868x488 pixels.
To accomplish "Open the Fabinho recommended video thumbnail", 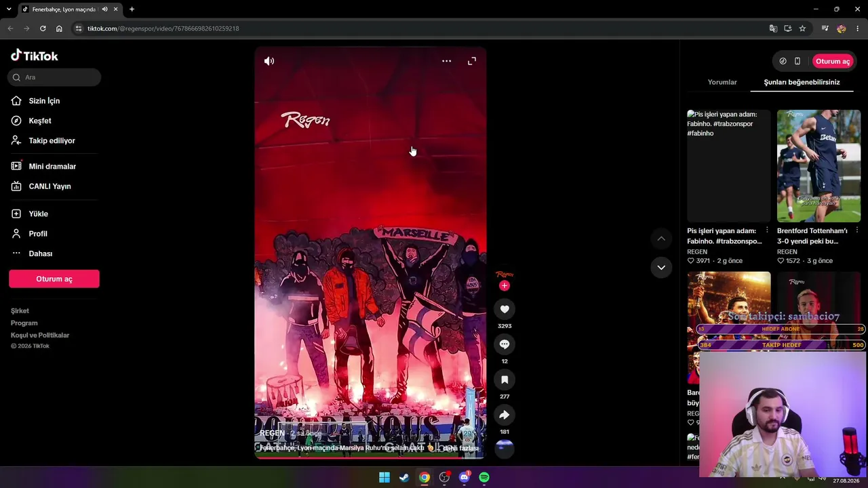I will [729, 166].
